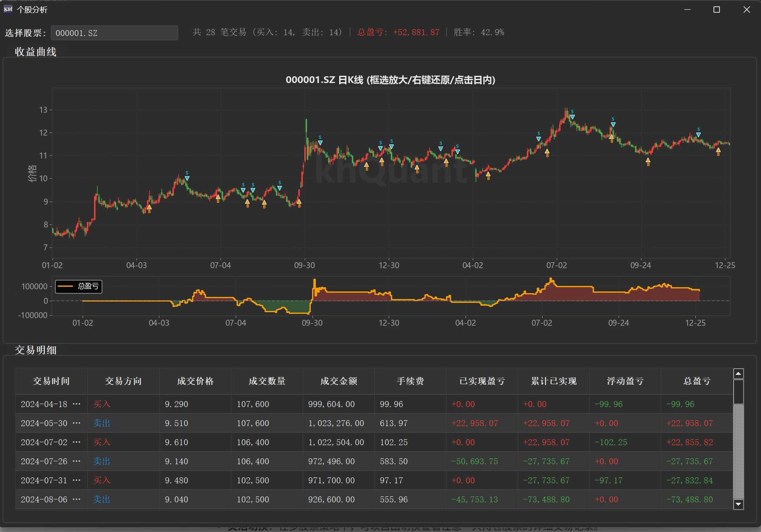Click the first buy marker near 04-03
This screenshot has height=532, width=761.
pos(149,207)
